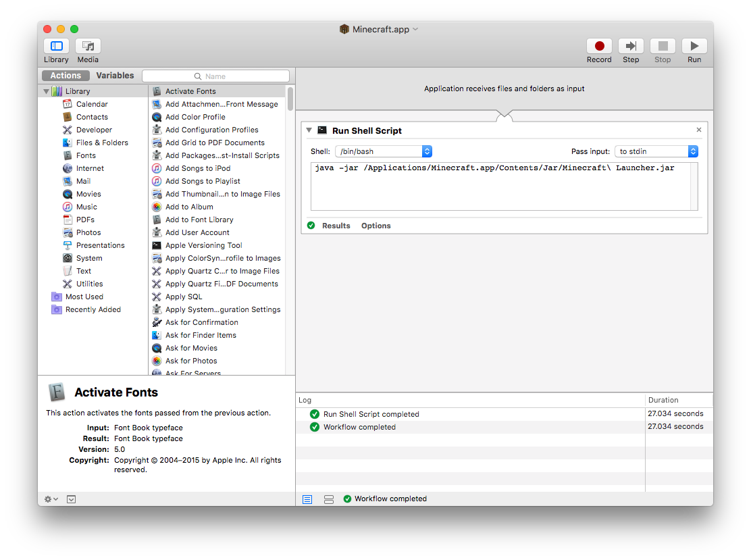The image size is (751, 560).
Task: Click inside the shell script text area
Action: pyautogui.click(x=504, y=186)
